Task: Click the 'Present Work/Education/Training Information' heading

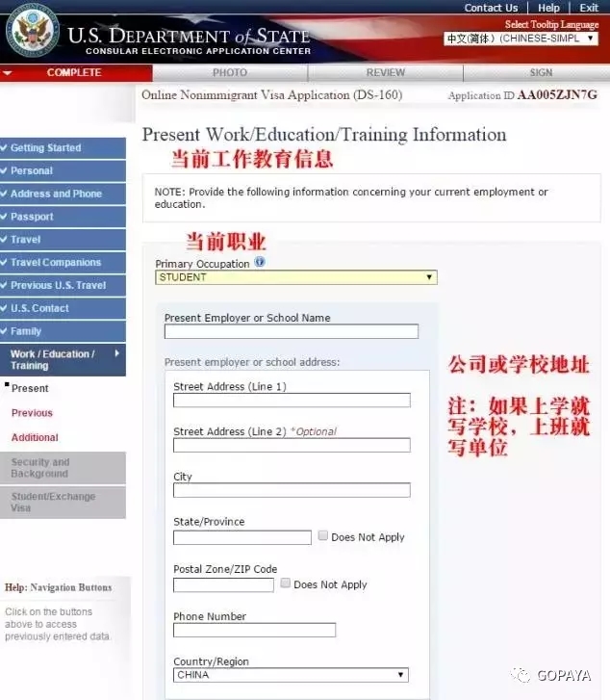Action: (x=324, y=135)
